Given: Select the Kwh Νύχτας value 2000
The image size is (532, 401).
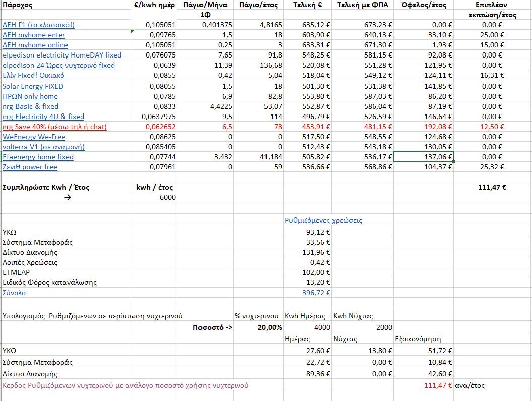Looking at the screenshot, I should (363, 327).
